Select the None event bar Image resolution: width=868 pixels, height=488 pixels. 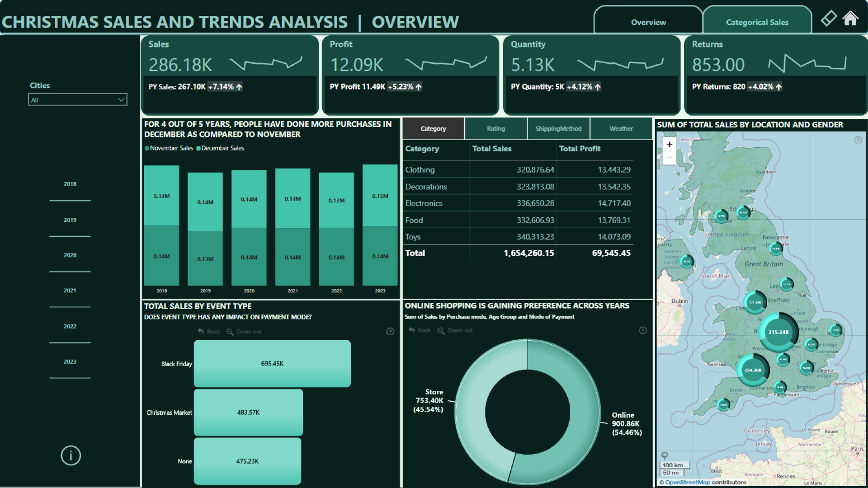coord(247,461)
